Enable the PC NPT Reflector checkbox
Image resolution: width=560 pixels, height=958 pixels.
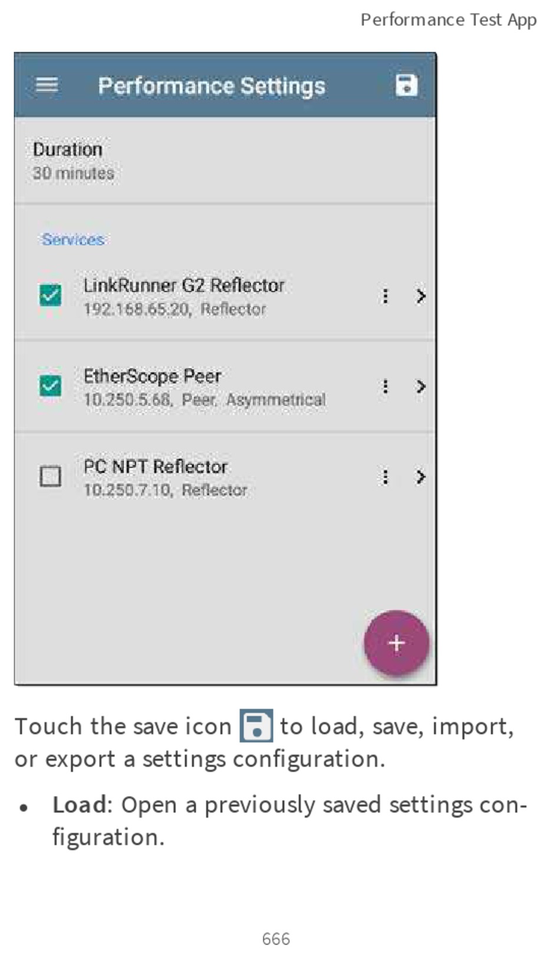tap(50, 476)
